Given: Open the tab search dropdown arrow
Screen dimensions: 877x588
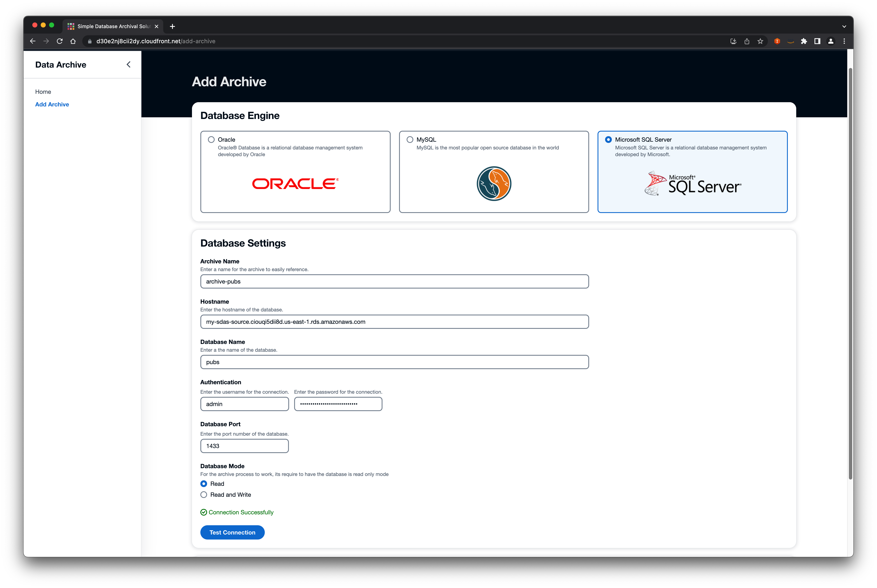Looking at the screenshot, I should (x=844, y=26).
